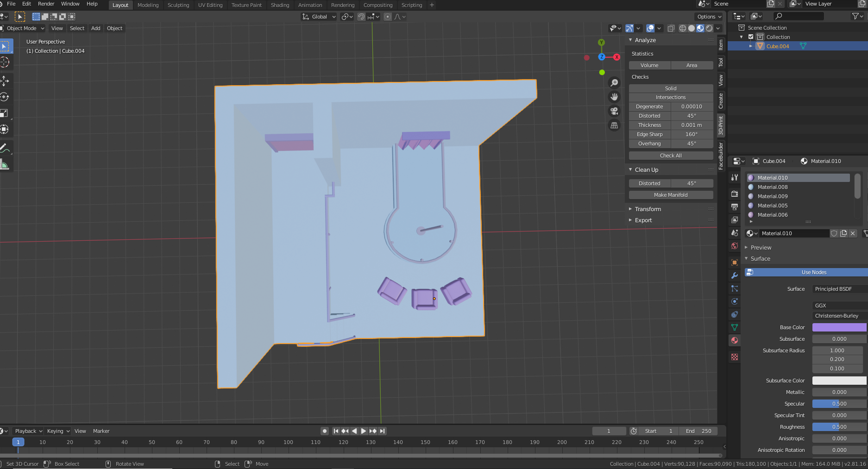Viewport: 868px width, 469px height.
Task: Open the Render Properties tab icon
Action: [734, 194]
